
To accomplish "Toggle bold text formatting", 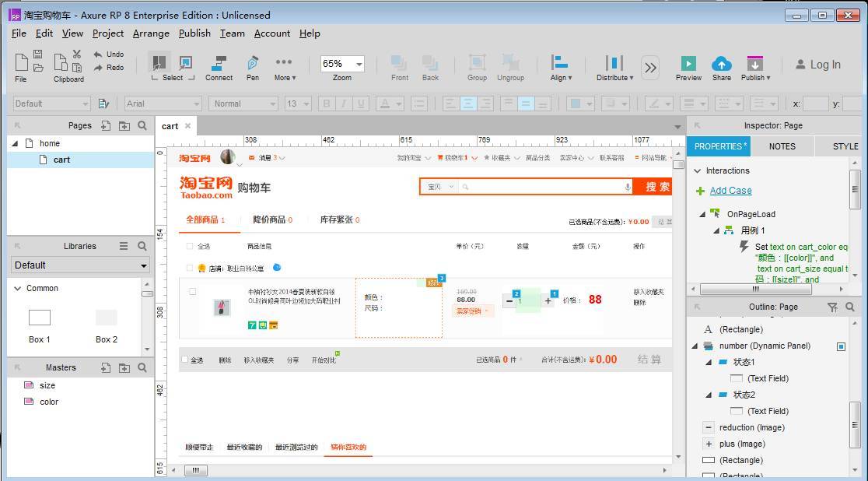I will pos(327,104).
